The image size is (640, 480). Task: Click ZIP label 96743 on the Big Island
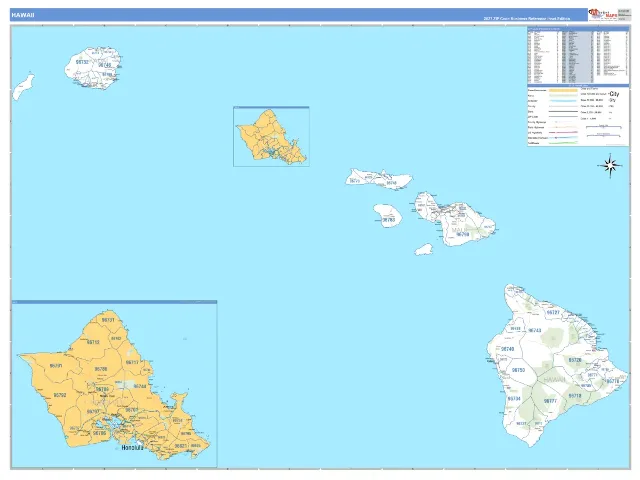pyautogui.click(x=535, y=330)
